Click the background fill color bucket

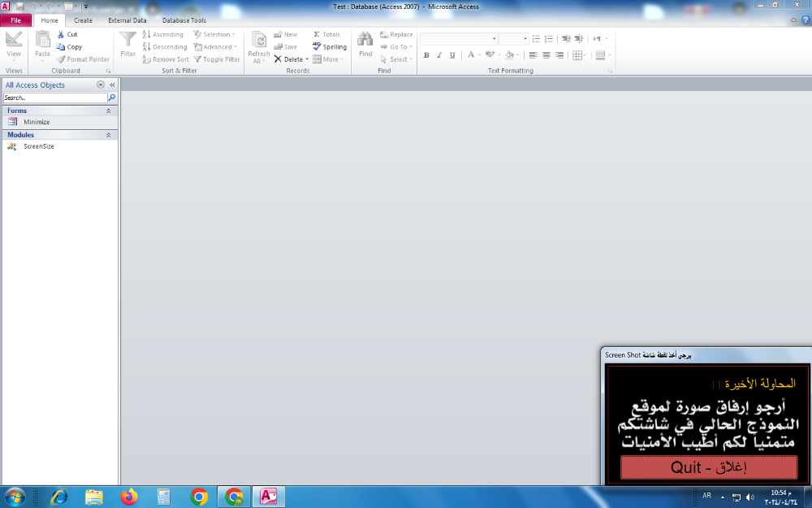[x=509, y=54]
